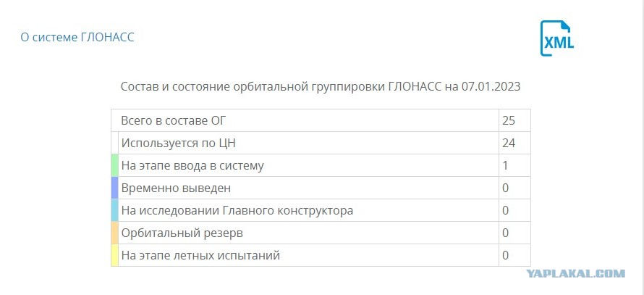Select 'На исследовании Главного конструктора' row text
Screen dimensions: 644x295
[x=237, y=211]
